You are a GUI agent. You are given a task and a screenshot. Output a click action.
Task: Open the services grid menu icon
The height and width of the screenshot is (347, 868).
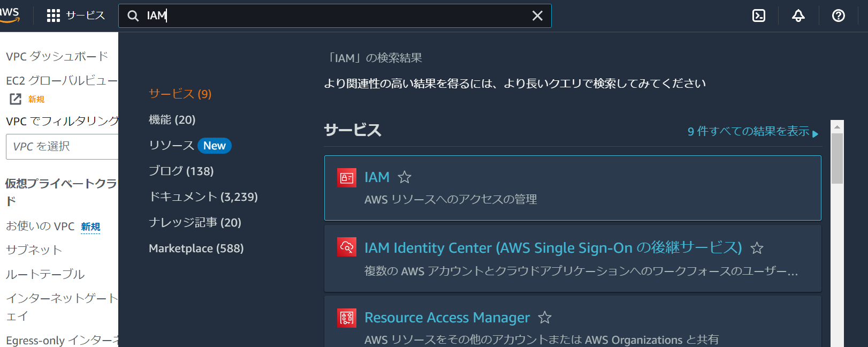click(x=54, y=16)
